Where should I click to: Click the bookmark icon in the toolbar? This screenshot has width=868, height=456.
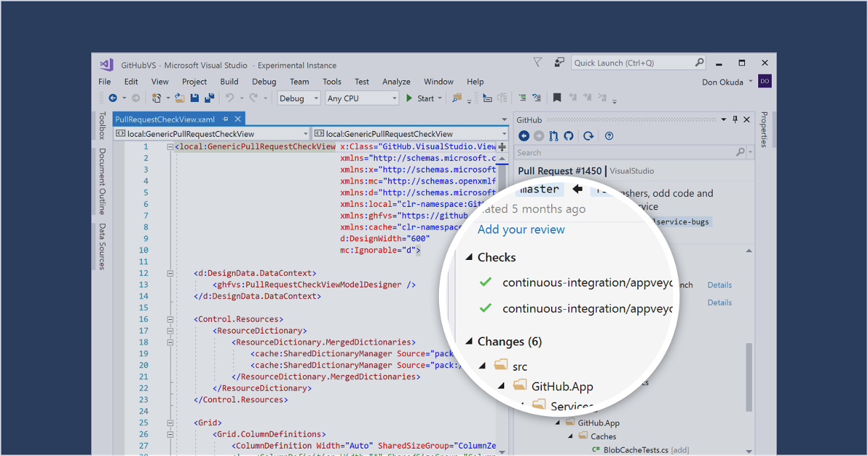tap(557, 98)
